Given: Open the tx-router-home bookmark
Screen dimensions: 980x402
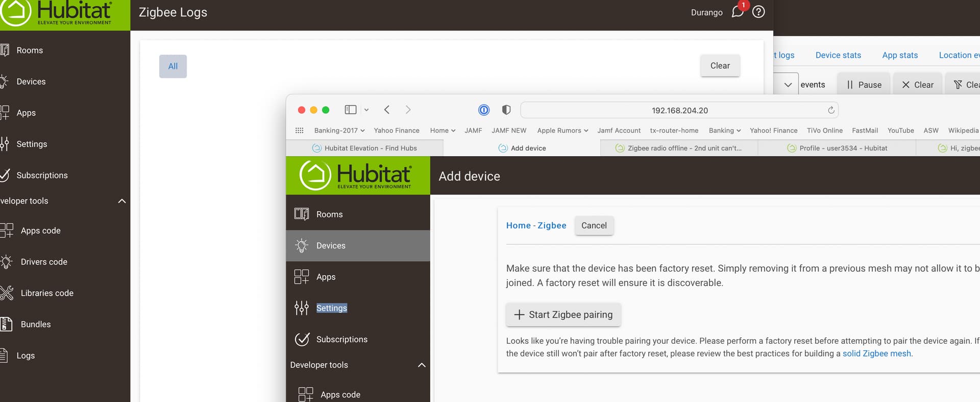Looking at the screenshot, I should coord(674,131).
